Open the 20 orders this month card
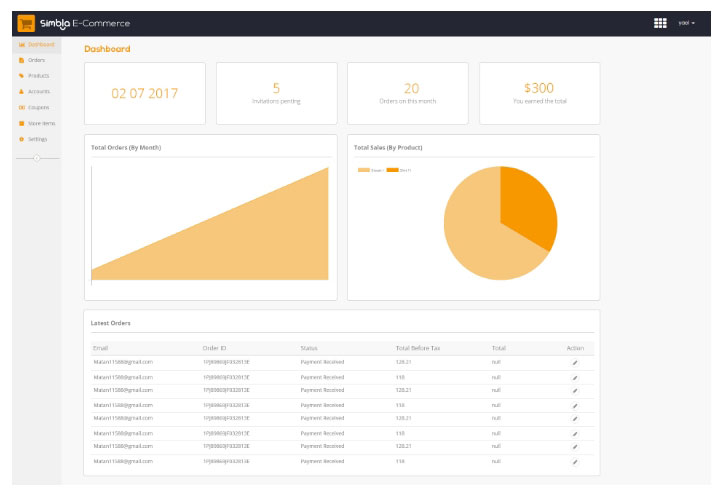This screenshot has width=723, height=497. pos(408,94)
